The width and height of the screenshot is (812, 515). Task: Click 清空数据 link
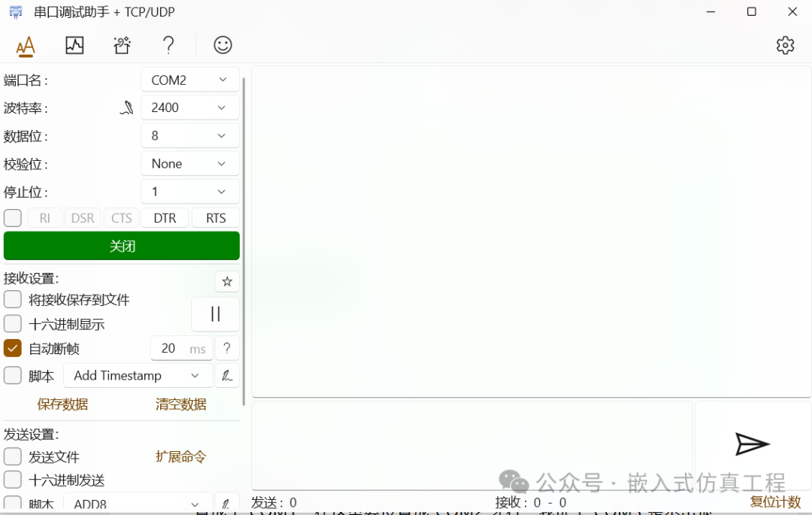(180, 404)
